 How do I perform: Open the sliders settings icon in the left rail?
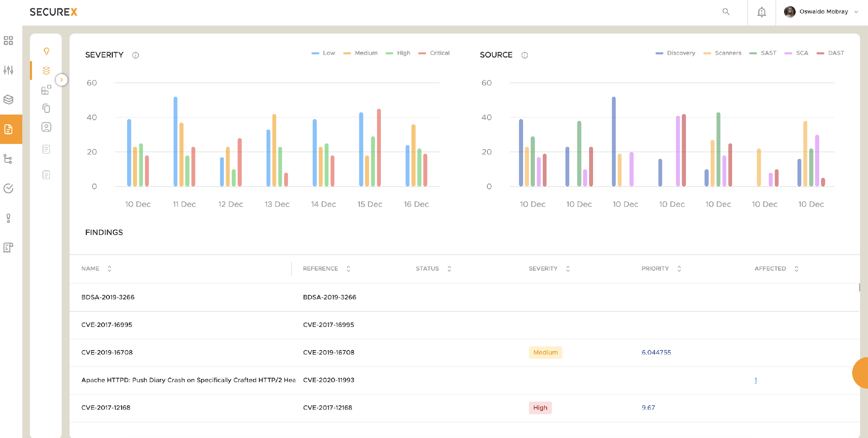click(x=8, y=70)
